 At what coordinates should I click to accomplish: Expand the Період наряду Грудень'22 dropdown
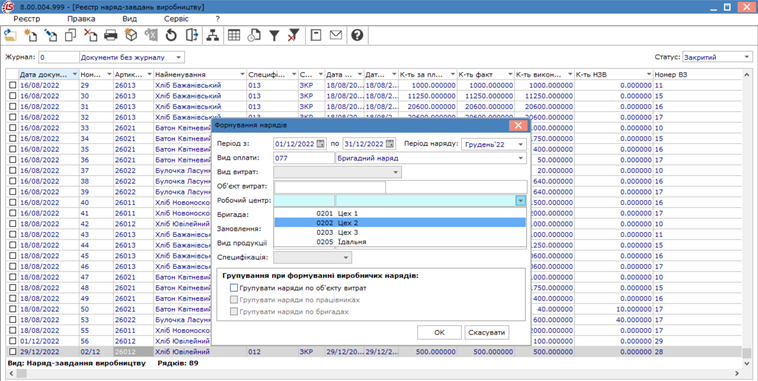(520, 144)
